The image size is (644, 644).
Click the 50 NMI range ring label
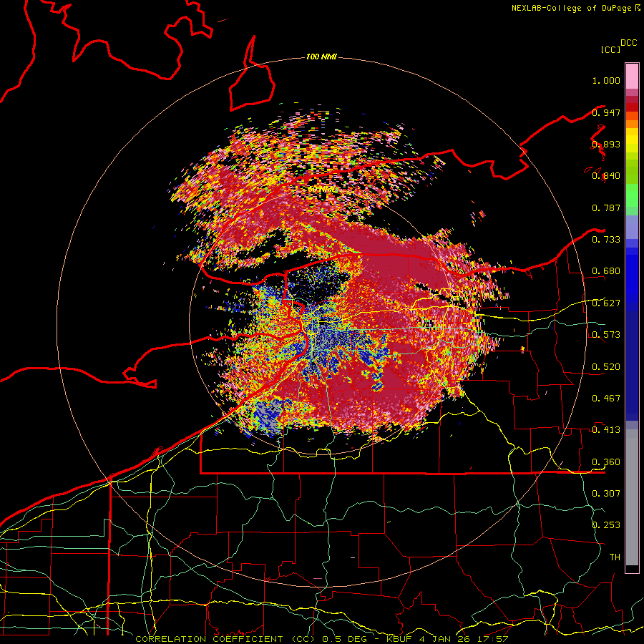tap(321, 190)
